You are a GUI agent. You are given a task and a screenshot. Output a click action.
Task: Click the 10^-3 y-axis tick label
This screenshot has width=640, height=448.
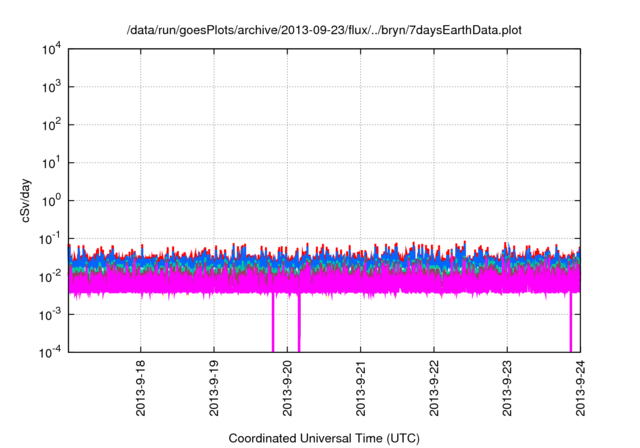(50, 314)
